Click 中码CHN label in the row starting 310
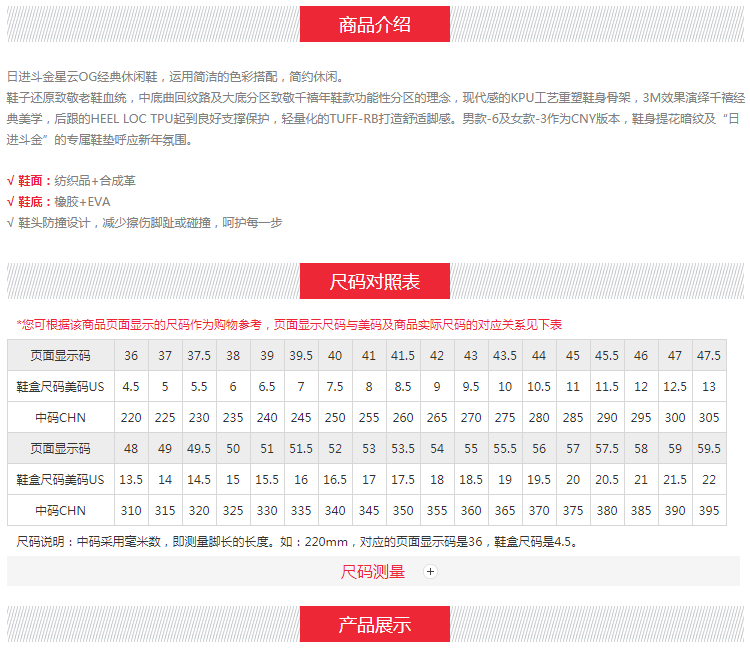Image resolution: width=750 pixels, height=648 pixels. (60, 510)
